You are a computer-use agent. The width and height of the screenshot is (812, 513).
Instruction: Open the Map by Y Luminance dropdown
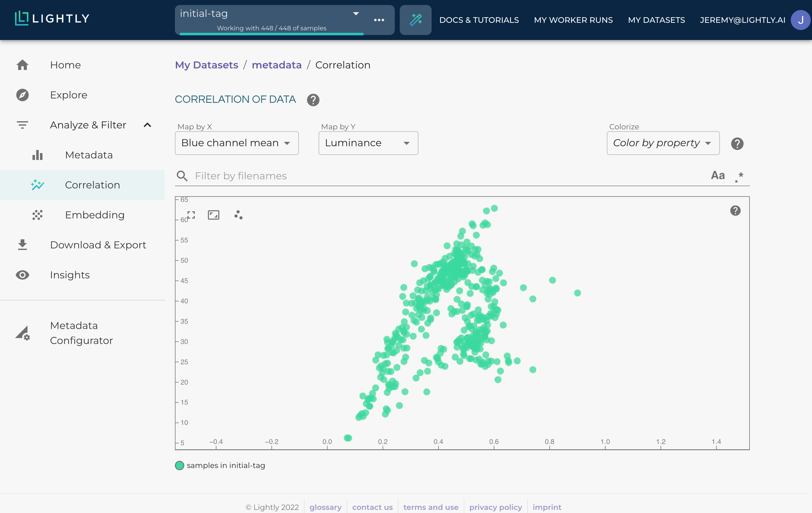click(368, 143)
